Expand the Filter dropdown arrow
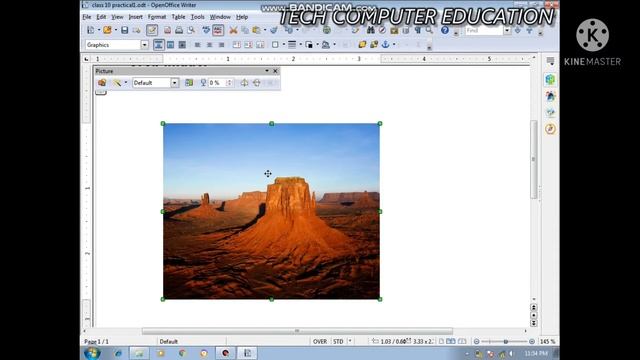Image resolution: width=640 pixels, height=360 pixels. coord(126,83)
